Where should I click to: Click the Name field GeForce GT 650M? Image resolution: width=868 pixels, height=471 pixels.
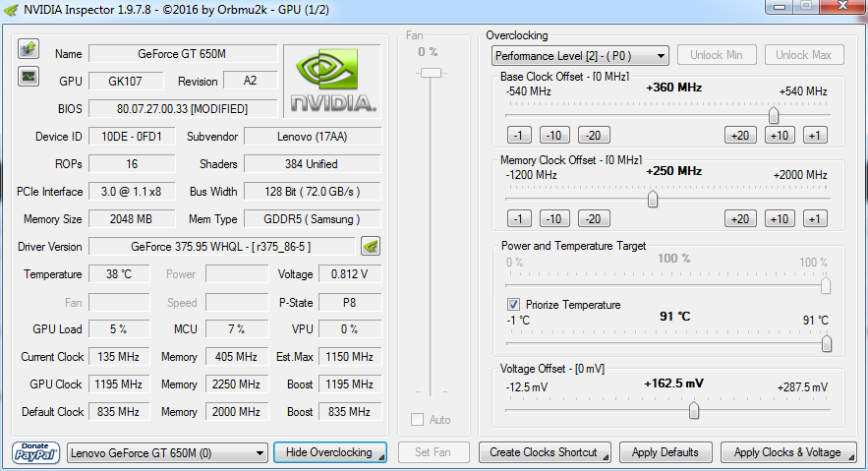(x=182, y=54)
